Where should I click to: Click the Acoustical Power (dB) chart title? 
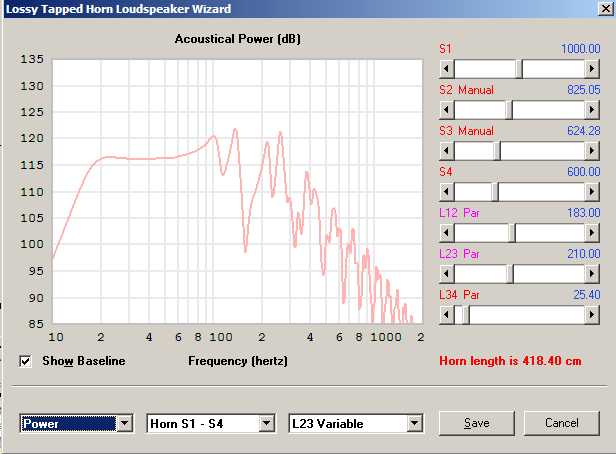238,39
